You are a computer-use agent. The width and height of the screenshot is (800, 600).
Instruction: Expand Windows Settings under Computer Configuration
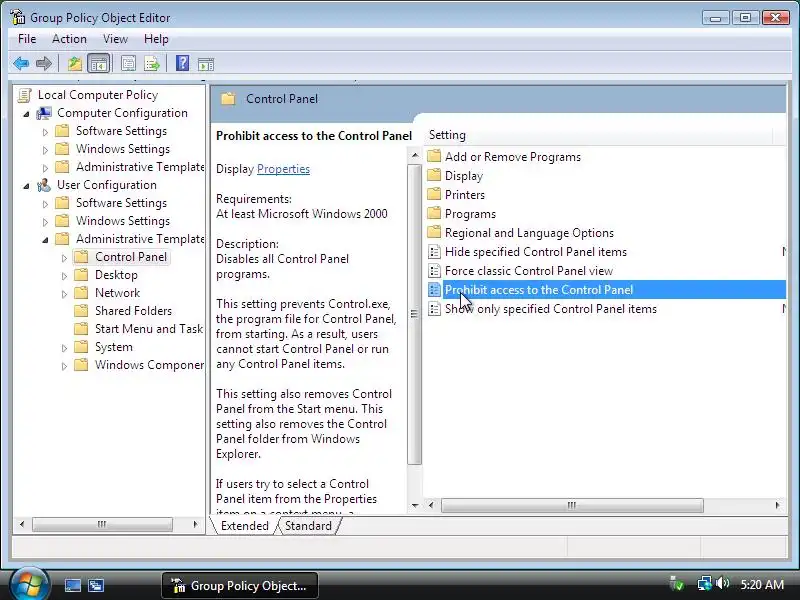click(x=45, y=150)
